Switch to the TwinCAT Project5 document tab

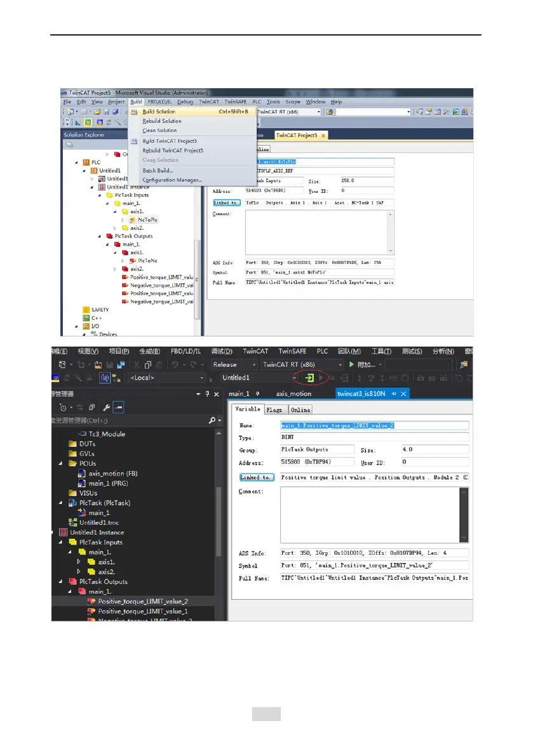[x=297, y=135]
